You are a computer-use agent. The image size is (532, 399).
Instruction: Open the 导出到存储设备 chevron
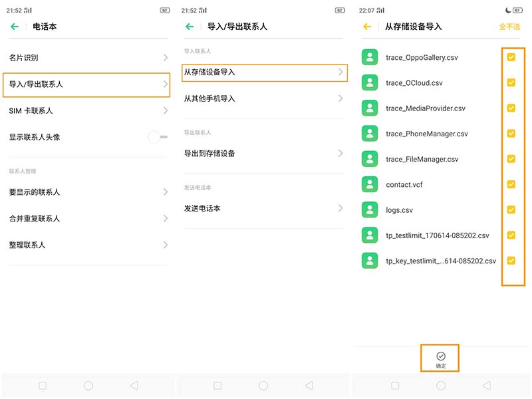pyautogui.click(x=340, y=154)
